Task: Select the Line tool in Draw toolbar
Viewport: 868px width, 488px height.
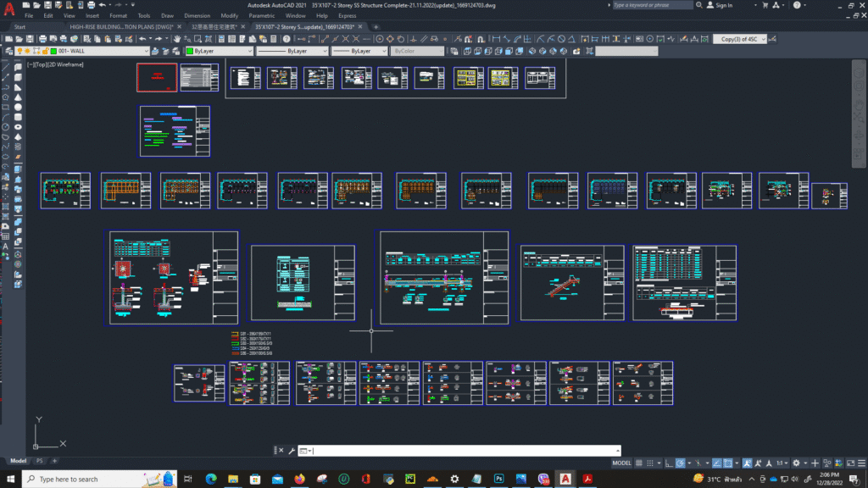Action: coord(6,68)
